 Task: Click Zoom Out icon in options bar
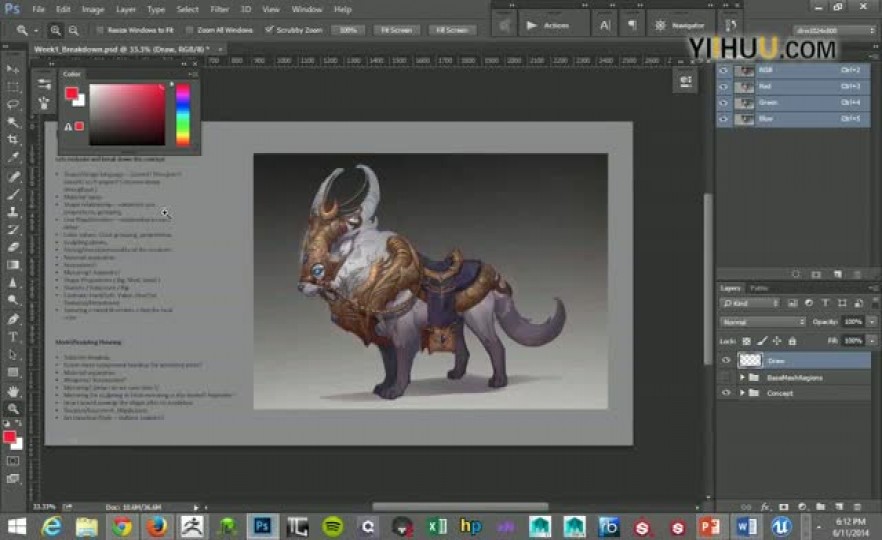tap(74, 30)
